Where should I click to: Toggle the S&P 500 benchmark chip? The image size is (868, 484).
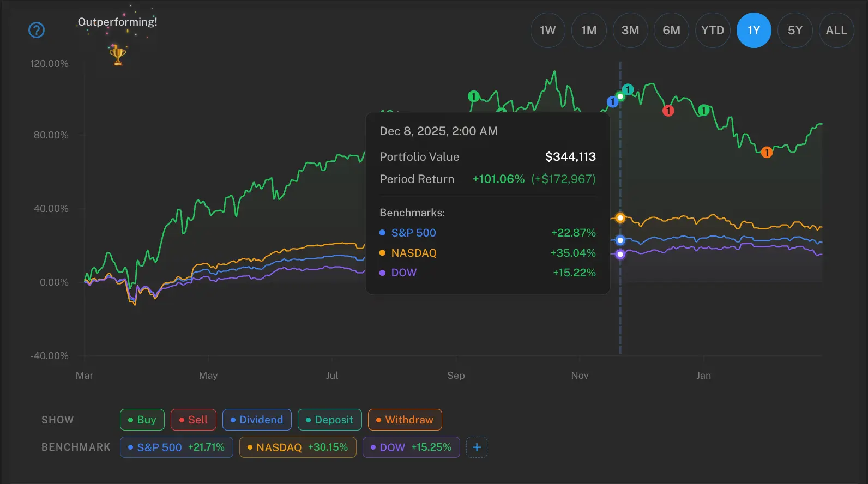coord(177,447)
